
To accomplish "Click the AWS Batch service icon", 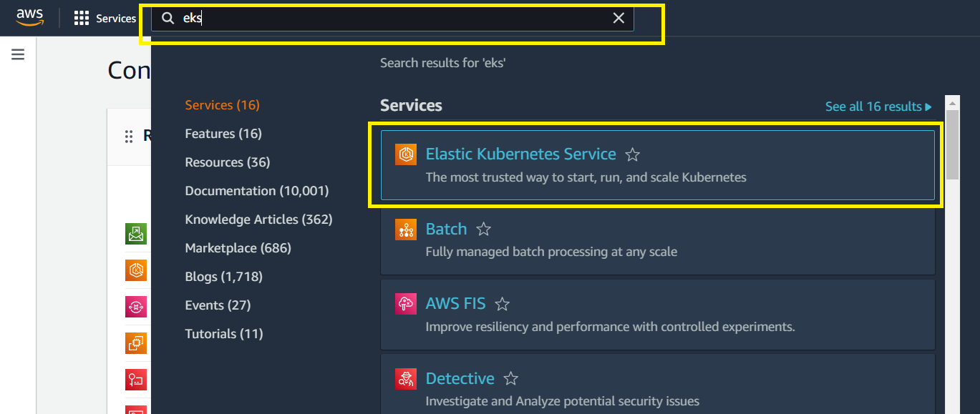I will (x=406, y=229).
